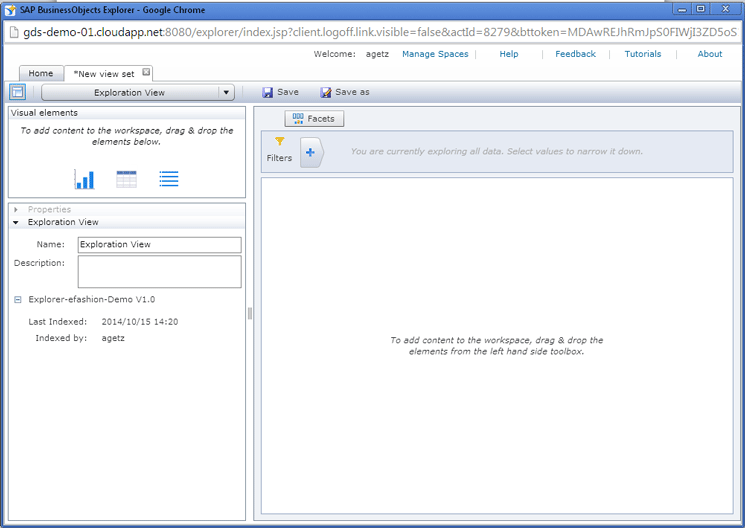This screenshot has height=528, width=745.
Task: Click the Description text box
Action: tap(159, 271)
